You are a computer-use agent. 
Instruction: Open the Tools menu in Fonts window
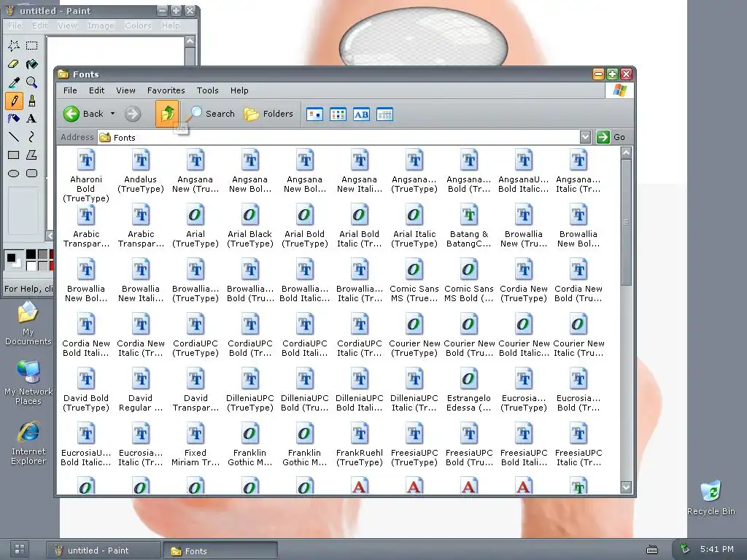208,90
